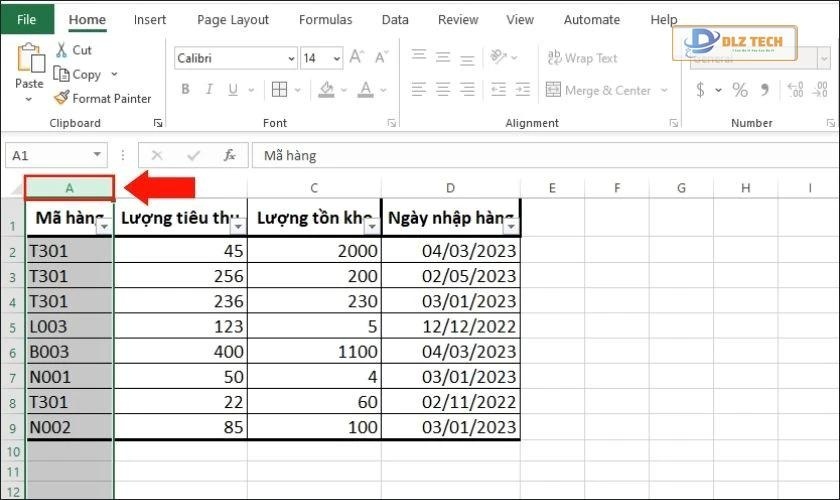Apply Fill Color bucket
840x500 pixels.
pos(326,89)
